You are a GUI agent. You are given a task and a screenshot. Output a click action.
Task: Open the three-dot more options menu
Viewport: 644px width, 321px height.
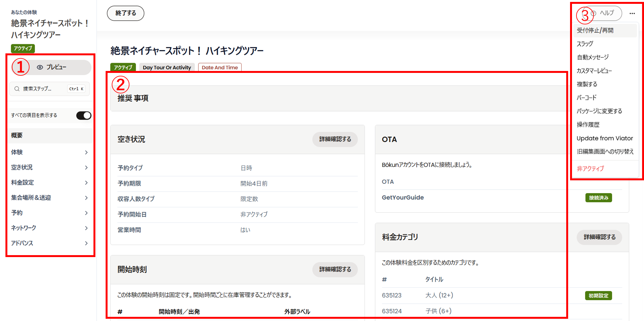point(632,13)
